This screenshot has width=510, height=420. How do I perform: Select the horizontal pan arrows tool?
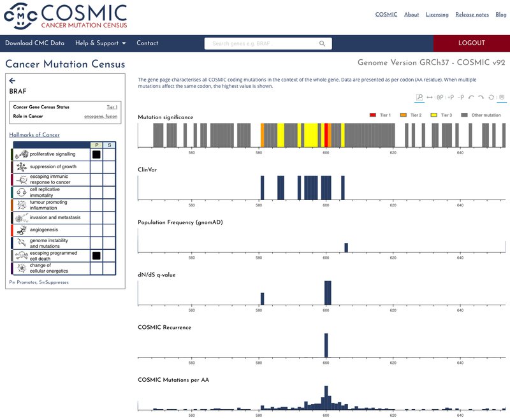[430, 98]
